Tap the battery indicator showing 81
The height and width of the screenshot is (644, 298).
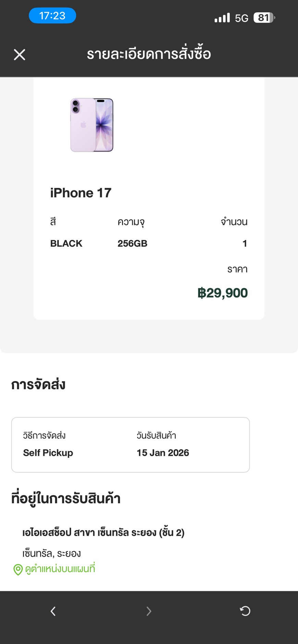[x=264, y=17]
